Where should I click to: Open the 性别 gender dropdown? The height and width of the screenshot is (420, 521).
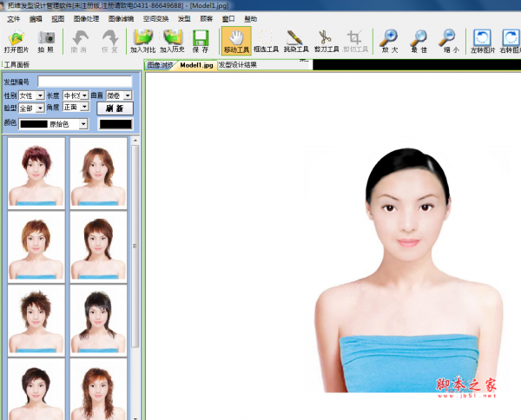40,95
